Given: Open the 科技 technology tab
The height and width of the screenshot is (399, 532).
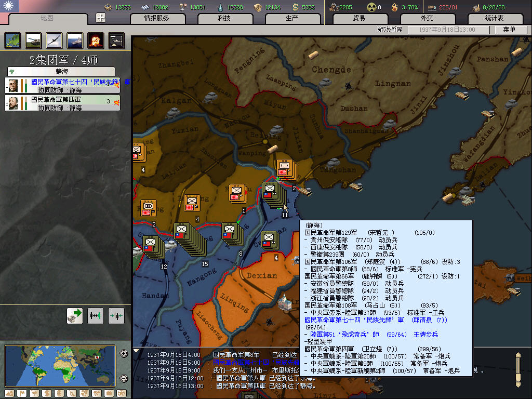Looking at the screenshot, I should click(x=224, y=18).
